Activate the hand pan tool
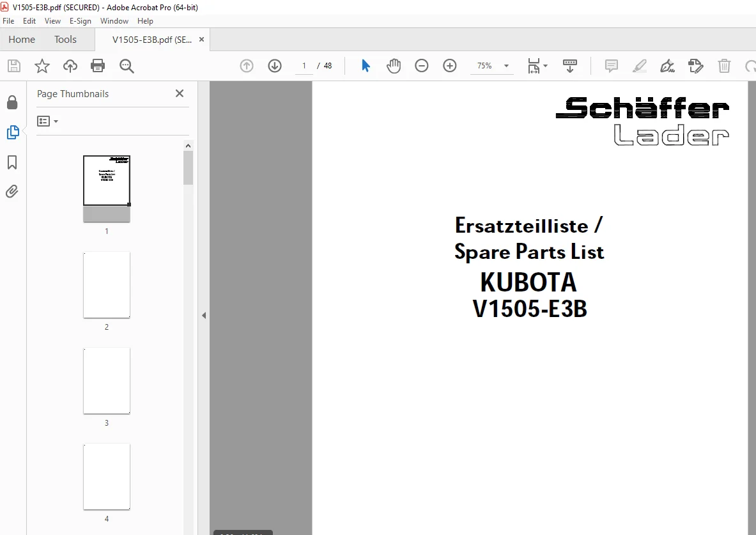Image resolution: width=756 pixels, height=535 pixels. (x=394, y=66)
